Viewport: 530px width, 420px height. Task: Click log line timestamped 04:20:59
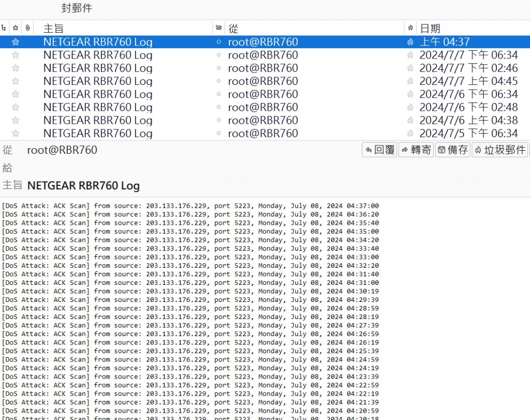pos(190,411)
